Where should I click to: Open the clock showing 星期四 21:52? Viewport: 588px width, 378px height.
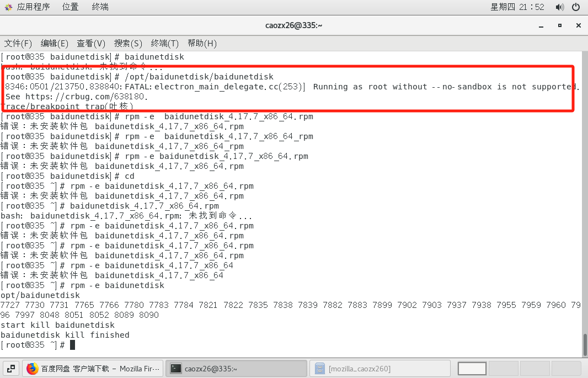click(x=517, y=7)
